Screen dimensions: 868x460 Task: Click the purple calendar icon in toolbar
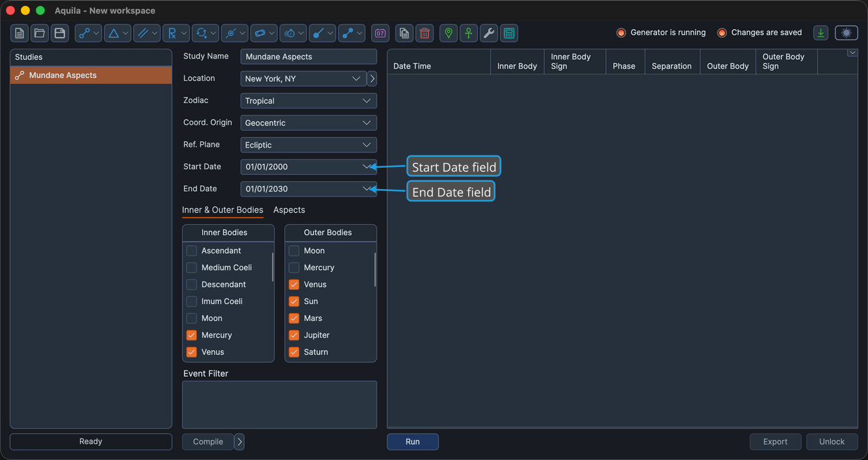point(380,33)
